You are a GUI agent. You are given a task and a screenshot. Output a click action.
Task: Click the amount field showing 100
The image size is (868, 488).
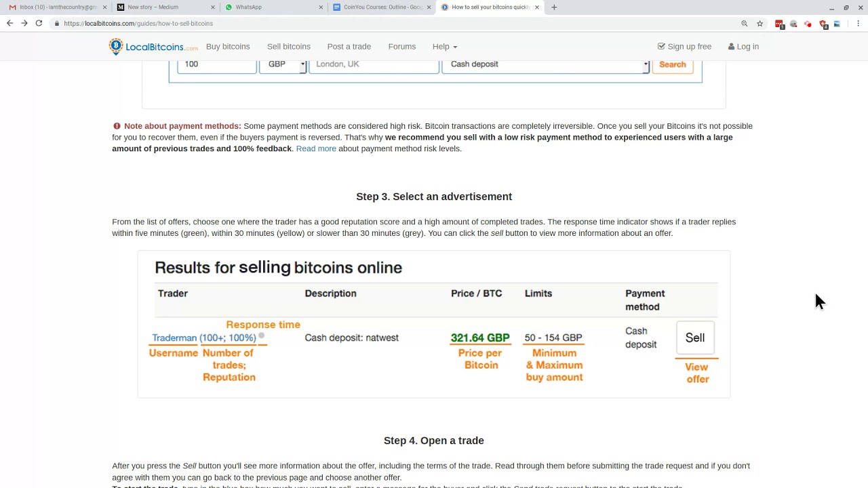(x=217, y=66)
